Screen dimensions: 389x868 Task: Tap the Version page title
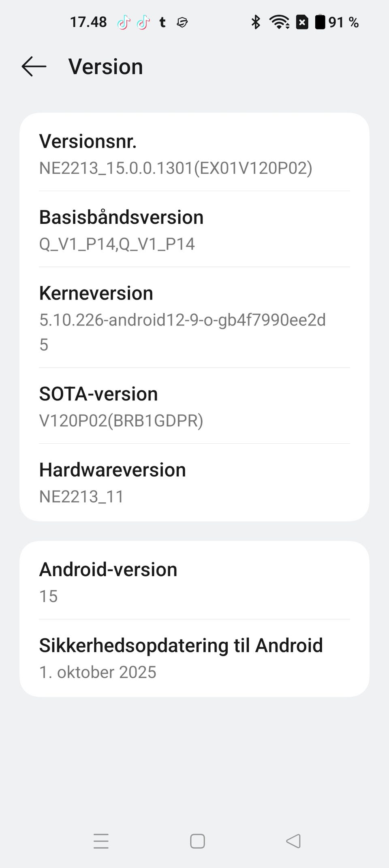click(105, 66)
